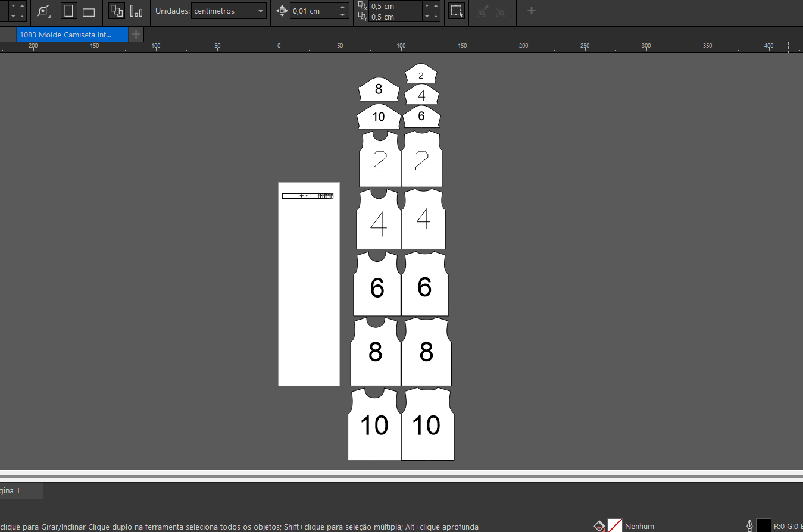Click the all pages layout icon

117,11
